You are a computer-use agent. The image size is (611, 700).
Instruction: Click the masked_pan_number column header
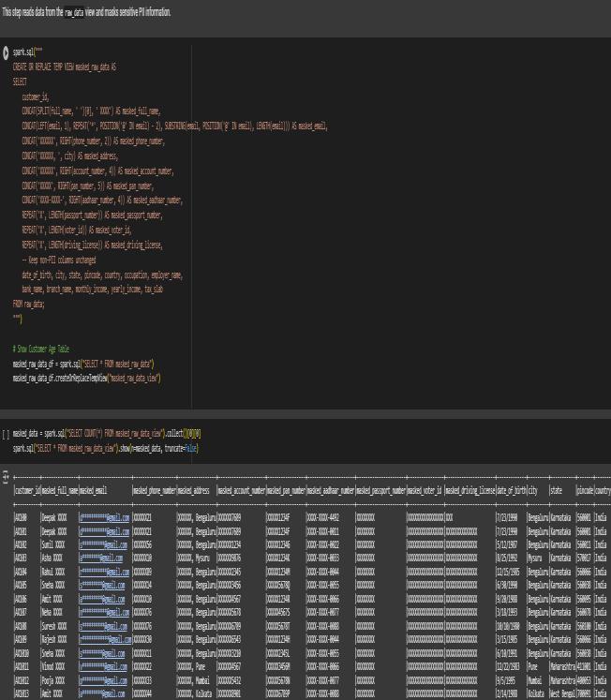(x=286, y=491)
